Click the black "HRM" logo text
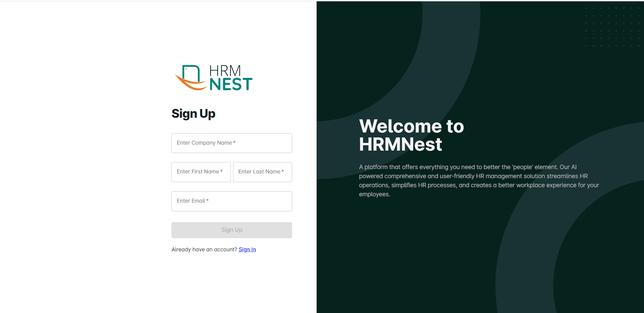Image resolution: width=644 pixels, height=313 pixels. coord(225,71)
